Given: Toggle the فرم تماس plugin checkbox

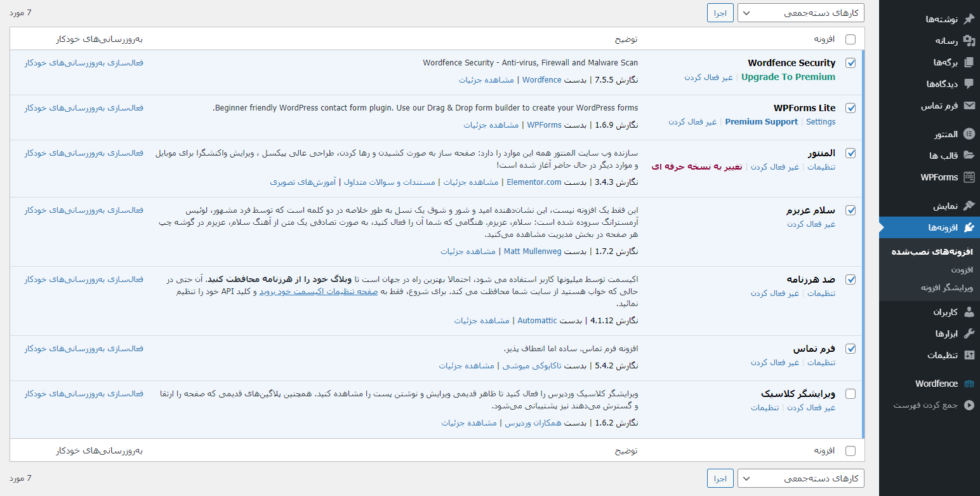Looking at the screenshot, I should click(851, 349).
